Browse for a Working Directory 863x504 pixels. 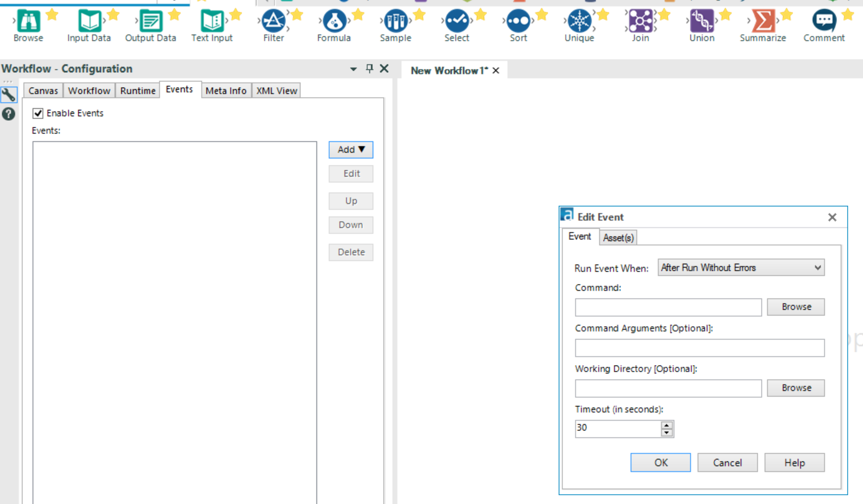795,388
